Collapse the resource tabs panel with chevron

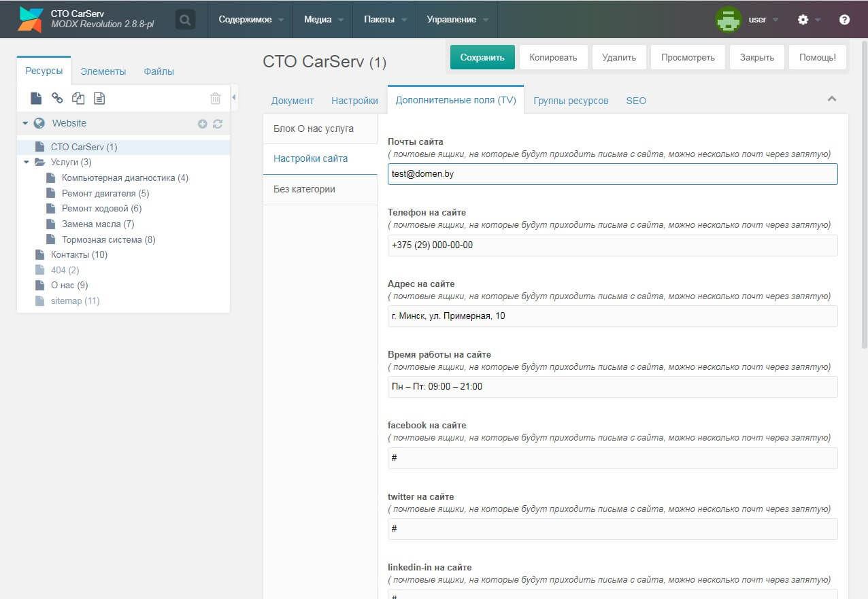(x=831, y=99)
